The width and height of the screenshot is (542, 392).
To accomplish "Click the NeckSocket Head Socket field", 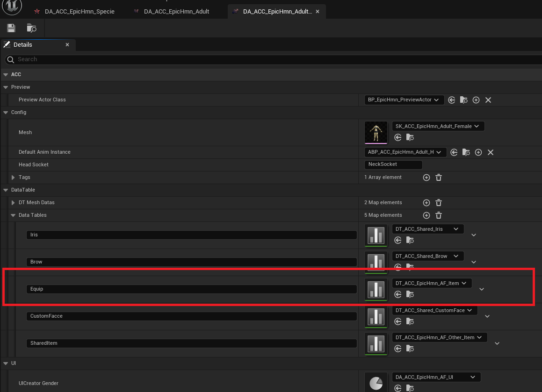I will point(393,164).
